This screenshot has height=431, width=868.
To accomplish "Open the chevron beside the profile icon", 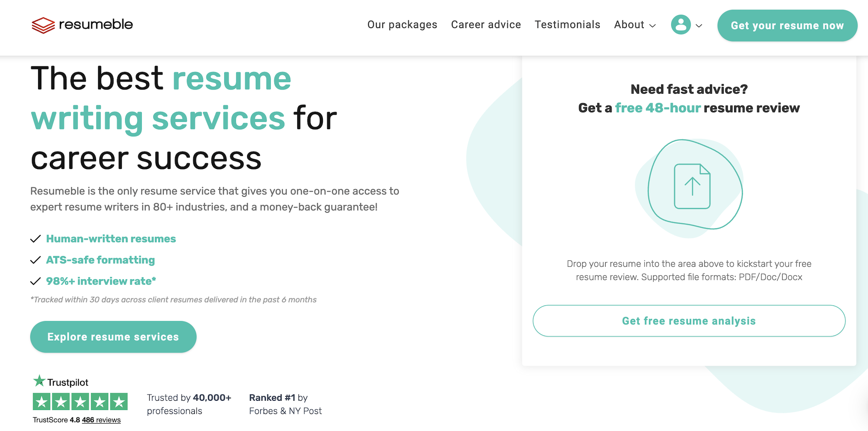I will [699, 26].
